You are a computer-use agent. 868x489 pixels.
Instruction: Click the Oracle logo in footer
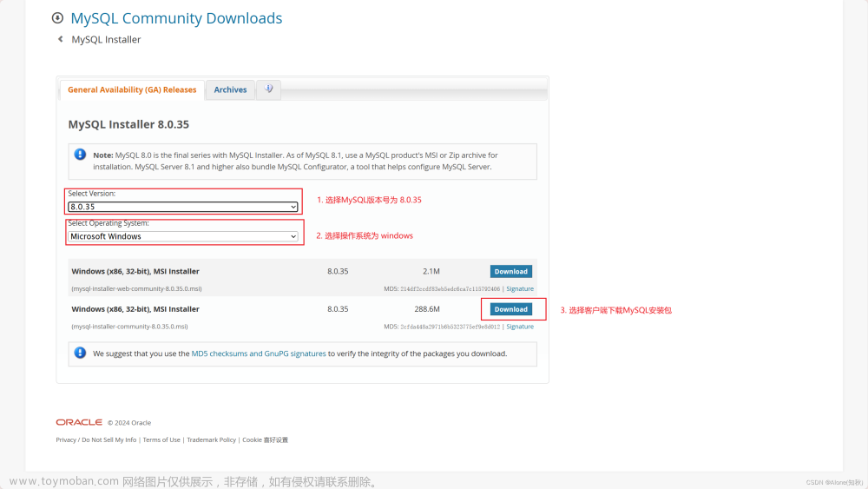point(79,422)
